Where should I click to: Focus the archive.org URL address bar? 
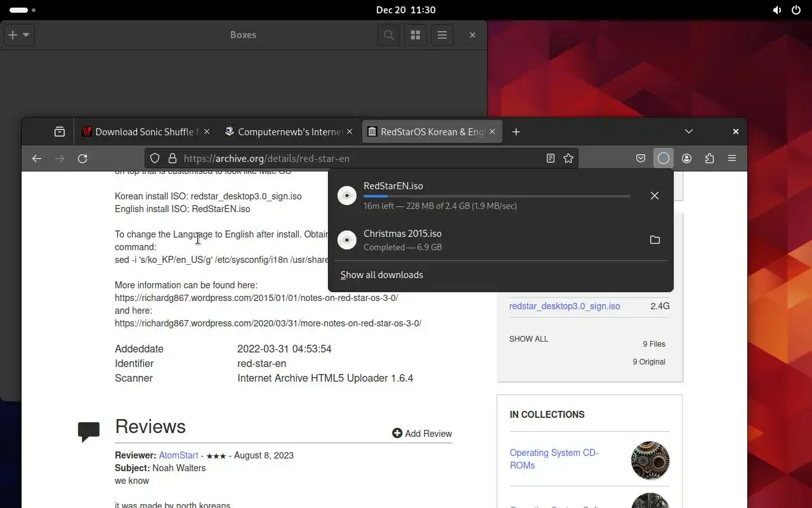click(x=362, y=159)
